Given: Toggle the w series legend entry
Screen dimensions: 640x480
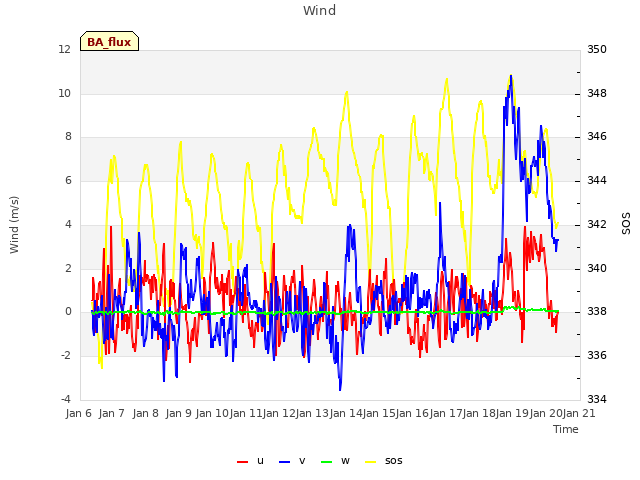Looking at the screenshot, I should coord(335,461).
